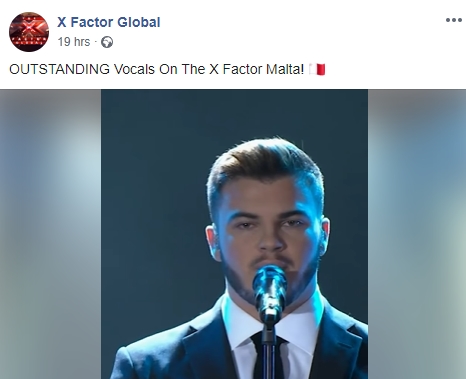Click 'Vocals On The' in the post caption
Screen dimensions: 466x379
pyautogui.click(x=159, y=69)
